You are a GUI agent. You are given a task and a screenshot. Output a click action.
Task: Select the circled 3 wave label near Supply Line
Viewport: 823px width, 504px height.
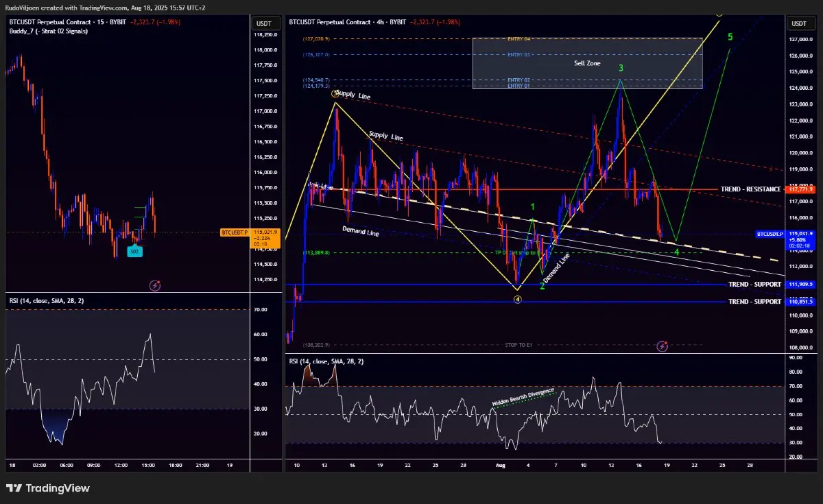(335, 93)
